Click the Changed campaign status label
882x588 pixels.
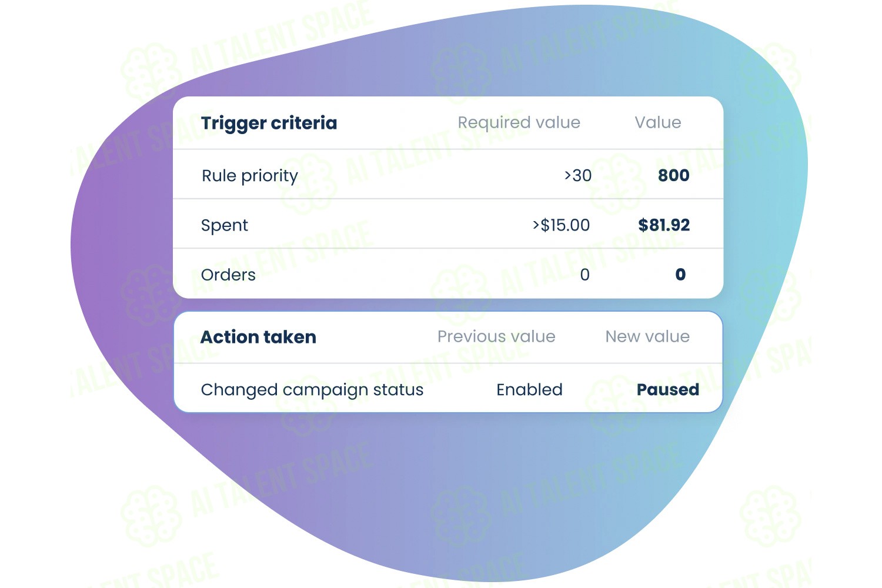click(312, 390)
